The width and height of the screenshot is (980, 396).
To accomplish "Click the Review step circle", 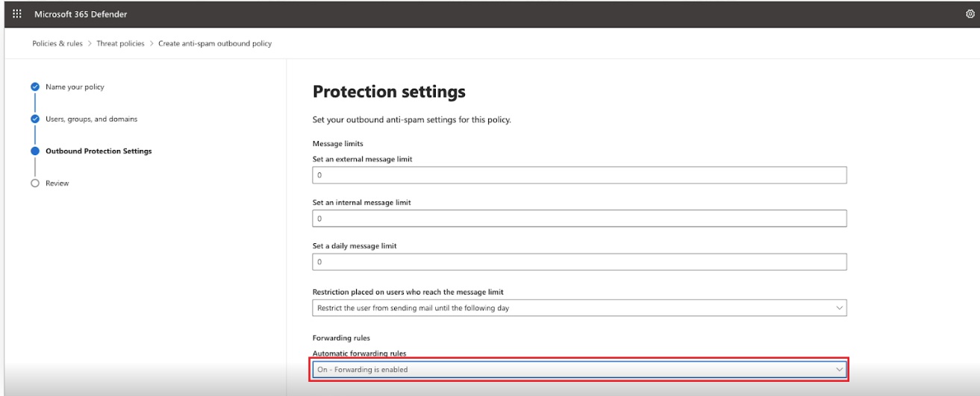I will pyautogui.click(x=34, y=183).
